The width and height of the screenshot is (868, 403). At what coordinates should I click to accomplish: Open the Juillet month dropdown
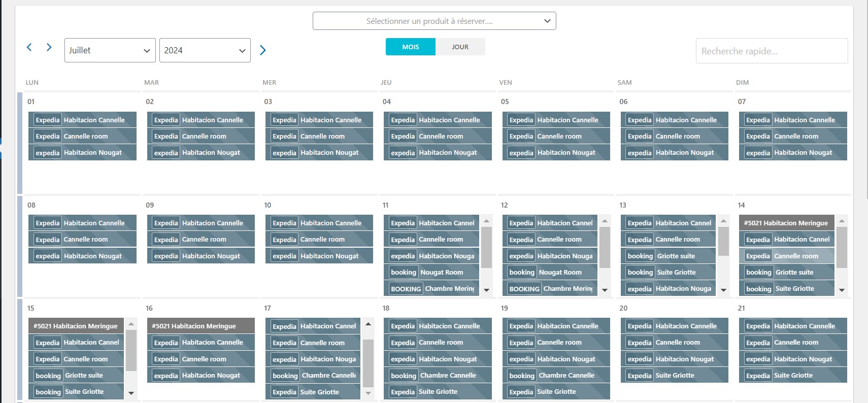click(x=110, y=50)
